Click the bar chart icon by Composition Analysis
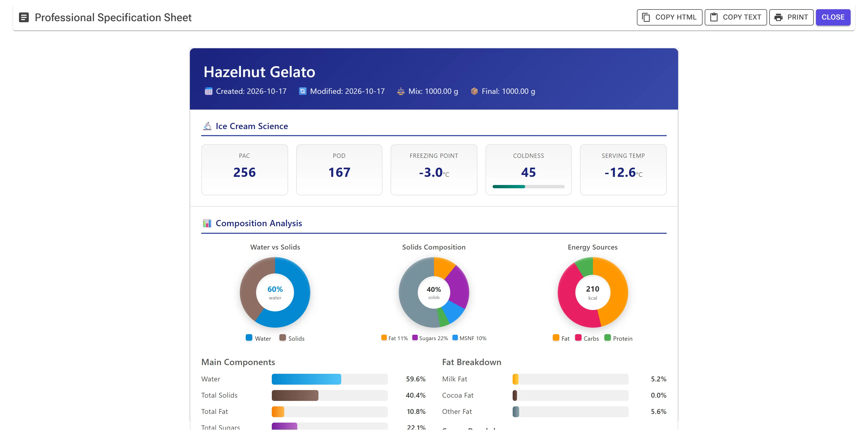 [x=207, y=223]
